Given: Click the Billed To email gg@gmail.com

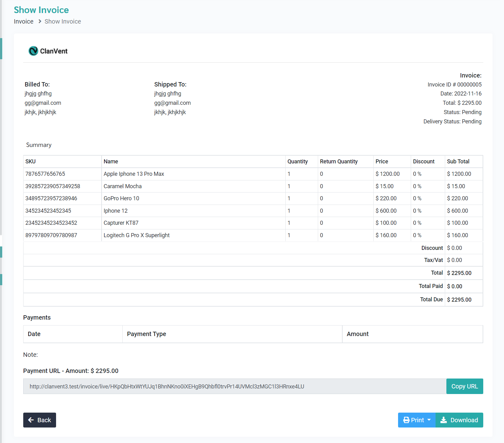Looking at the screenshot, I should click(x=43, y=103).
